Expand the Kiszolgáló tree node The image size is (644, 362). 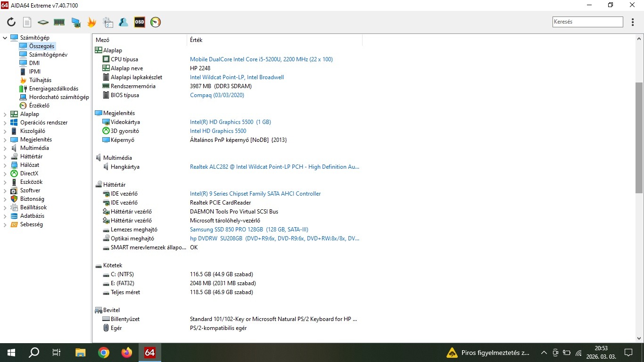(x=5, y=131)
